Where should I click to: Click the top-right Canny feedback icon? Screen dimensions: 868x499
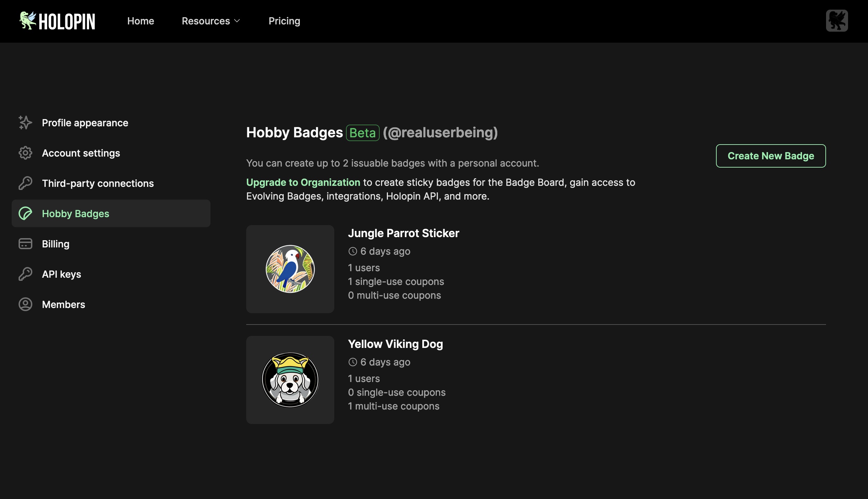click(x=837, y=20)
